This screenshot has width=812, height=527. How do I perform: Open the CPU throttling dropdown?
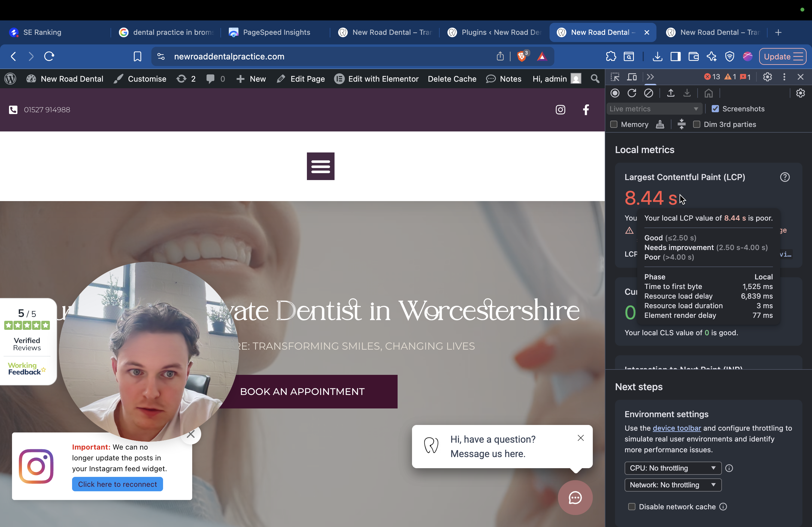pyautogui.click(x=672, y=468)
